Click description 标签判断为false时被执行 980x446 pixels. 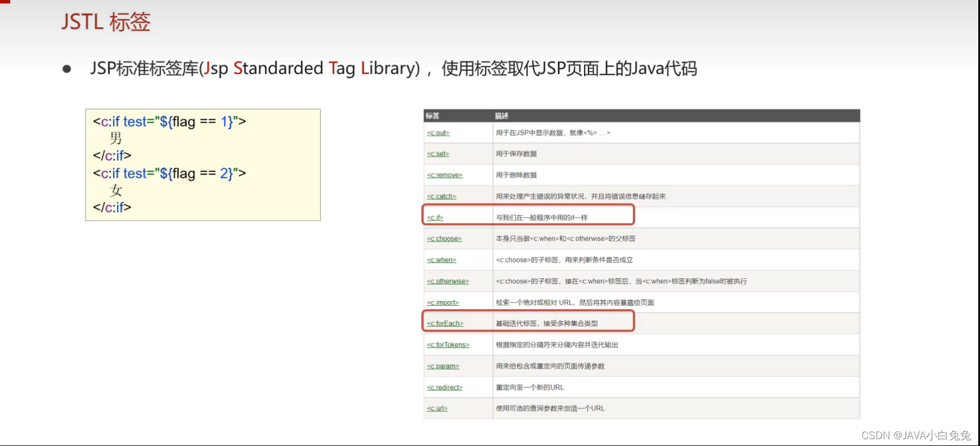709,281
